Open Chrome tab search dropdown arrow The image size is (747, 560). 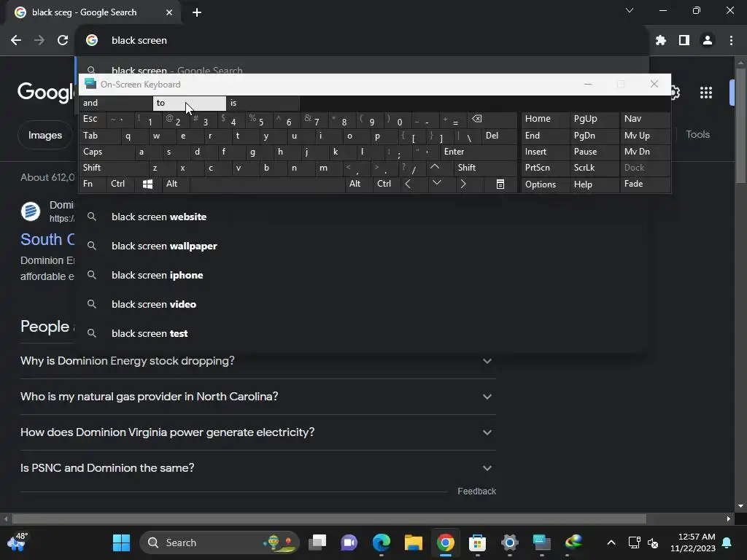[630, 10]
